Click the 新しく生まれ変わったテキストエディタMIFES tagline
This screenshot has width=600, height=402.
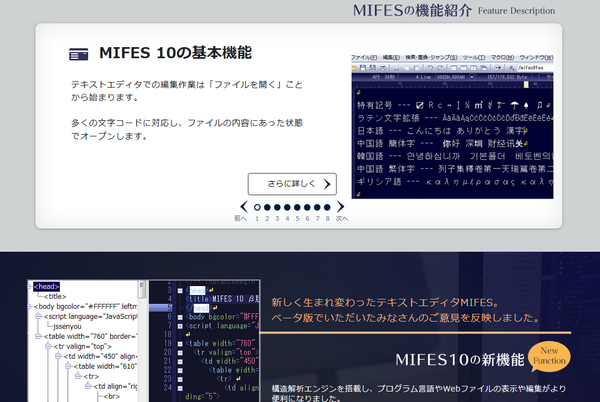pos(385,303)
